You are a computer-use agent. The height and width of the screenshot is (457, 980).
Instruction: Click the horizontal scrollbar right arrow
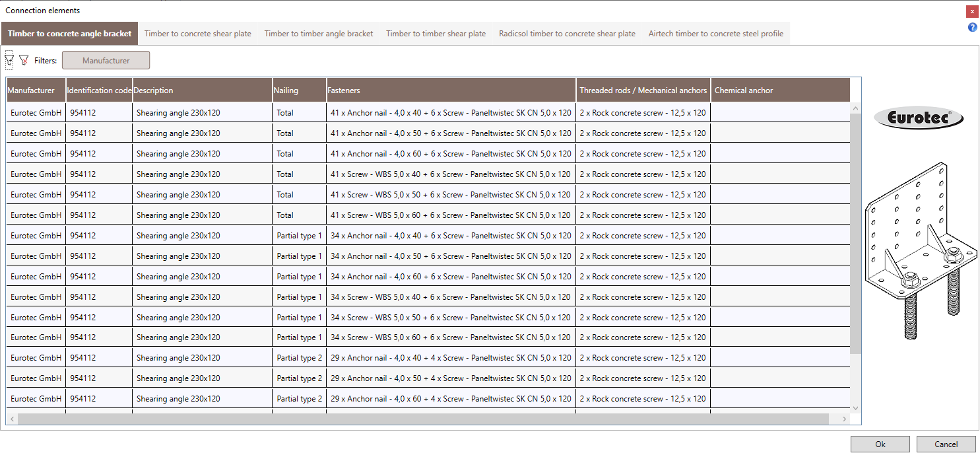click(x=845, y=419)
